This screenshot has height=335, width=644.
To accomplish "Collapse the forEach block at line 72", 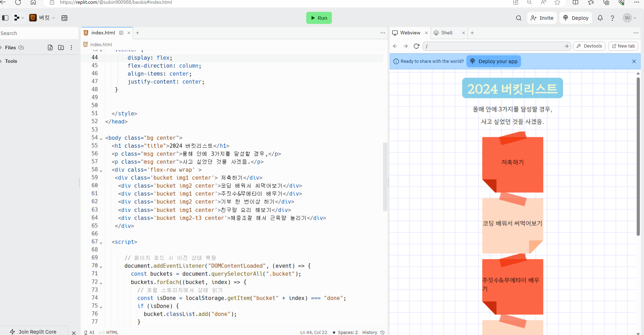I will [101, 283].
